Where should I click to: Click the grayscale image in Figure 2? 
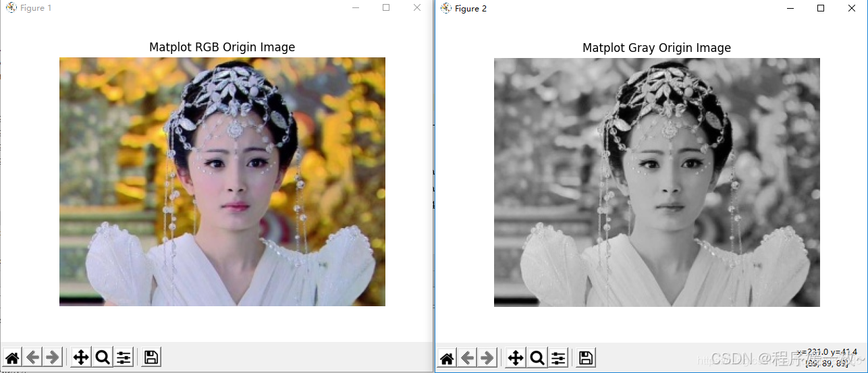pos(657,182)
